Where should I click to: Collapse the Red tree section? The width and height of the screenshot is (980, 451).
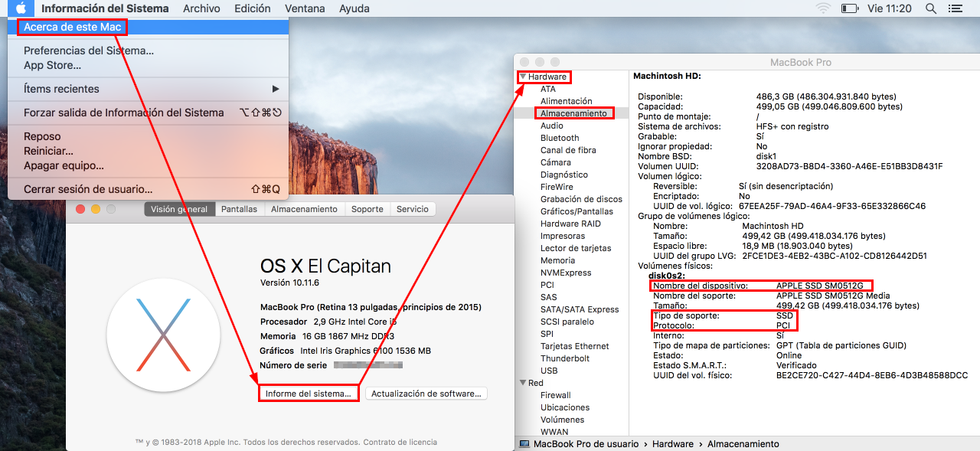(523, 383)
